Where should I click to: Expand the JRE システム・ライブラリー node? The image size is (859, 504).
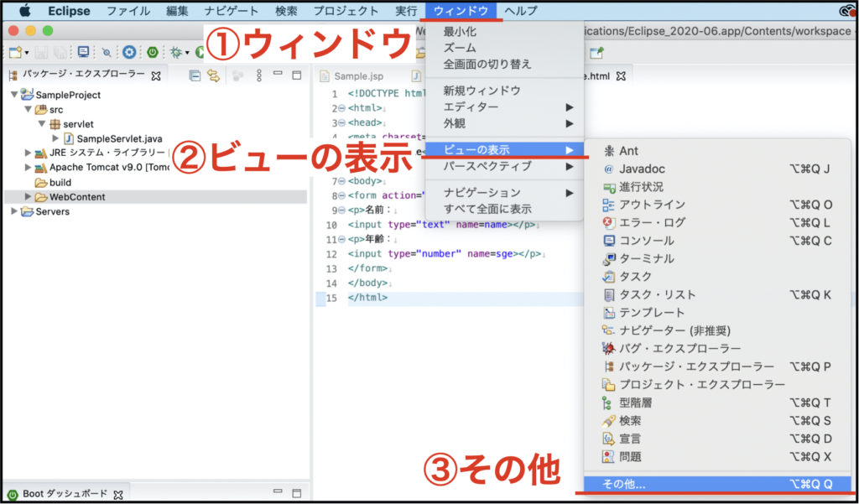pyautogui.click(x=28, y=153)
